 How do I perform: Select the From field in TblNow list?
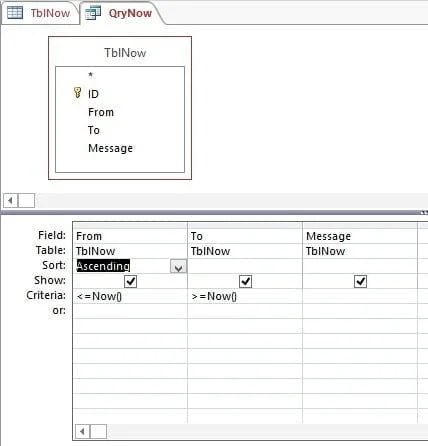(101, 112)
